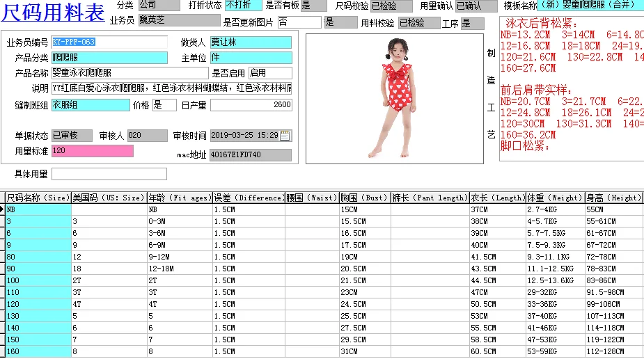The height and width of the screenshot is (359, 644).
Task: Click the 业务员编号 field KY-PPF-063
Action: tap(109, 42)
